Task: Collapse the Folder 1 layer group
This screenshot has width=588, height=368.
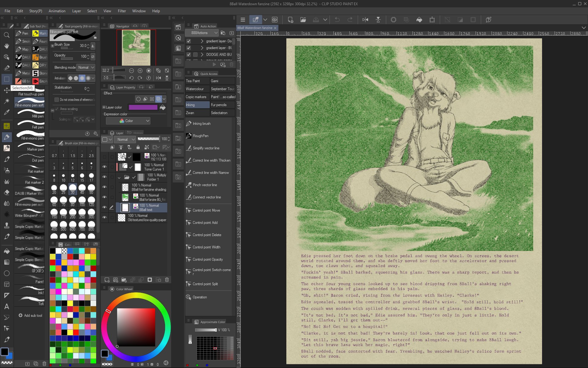Action: [119, 177]
